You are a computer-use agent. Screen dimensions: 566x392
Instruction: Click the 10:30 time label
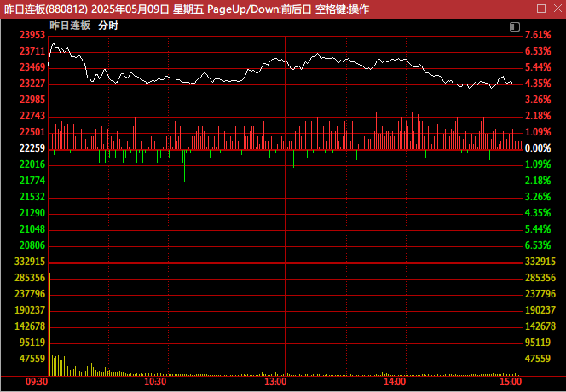155,382
